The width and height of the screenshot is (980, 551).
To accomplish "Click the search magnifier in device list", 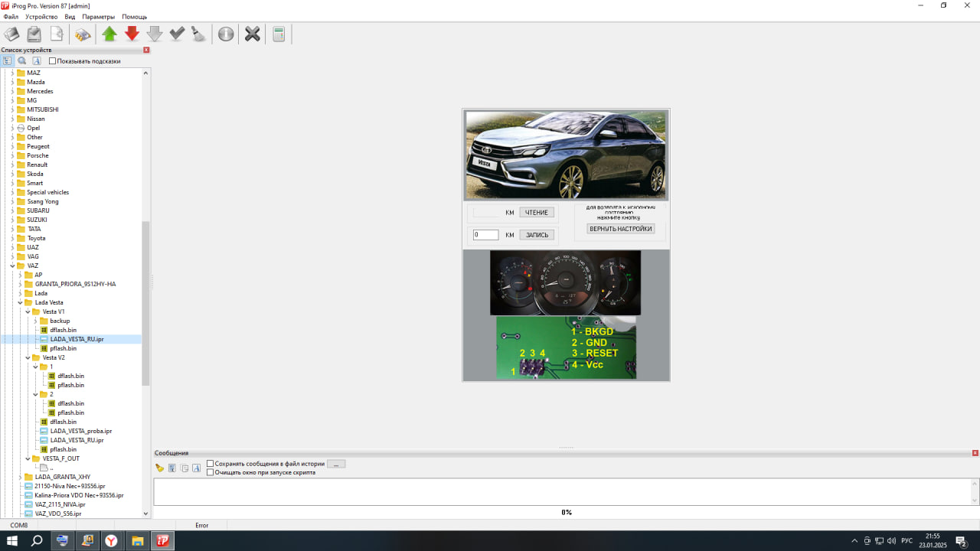I will (x=21, y=60).
